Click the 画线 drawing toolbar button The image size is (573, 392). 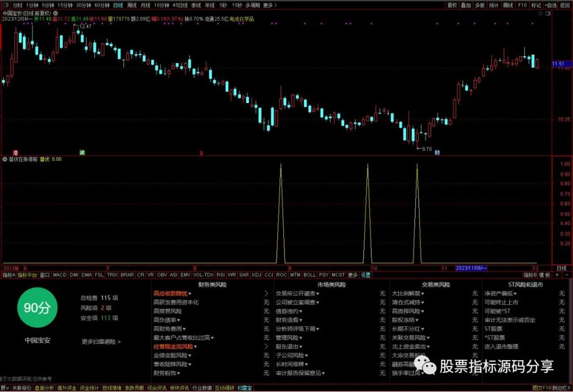tap(508, 5)
